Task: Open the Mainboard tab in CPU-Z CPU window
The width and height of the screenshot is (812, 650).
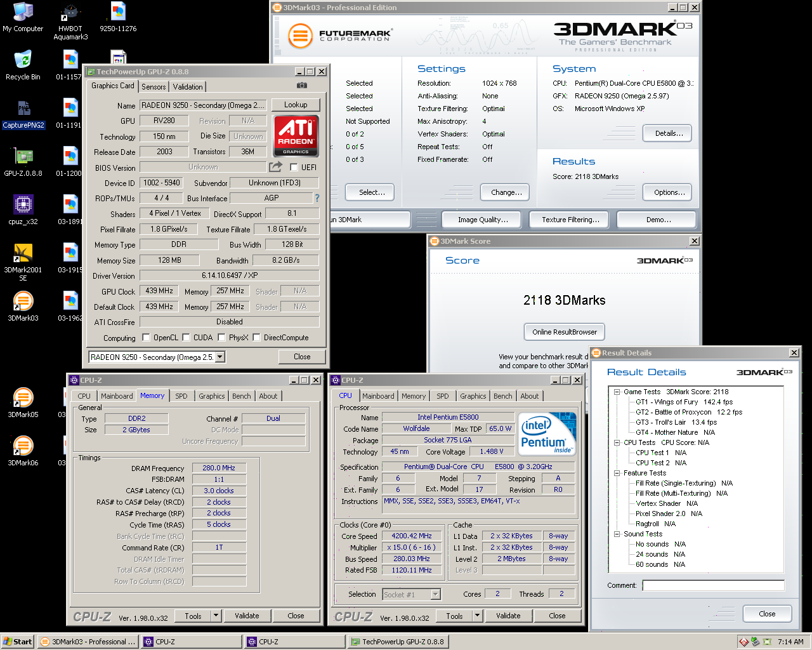Action: (x=378, y=396)
